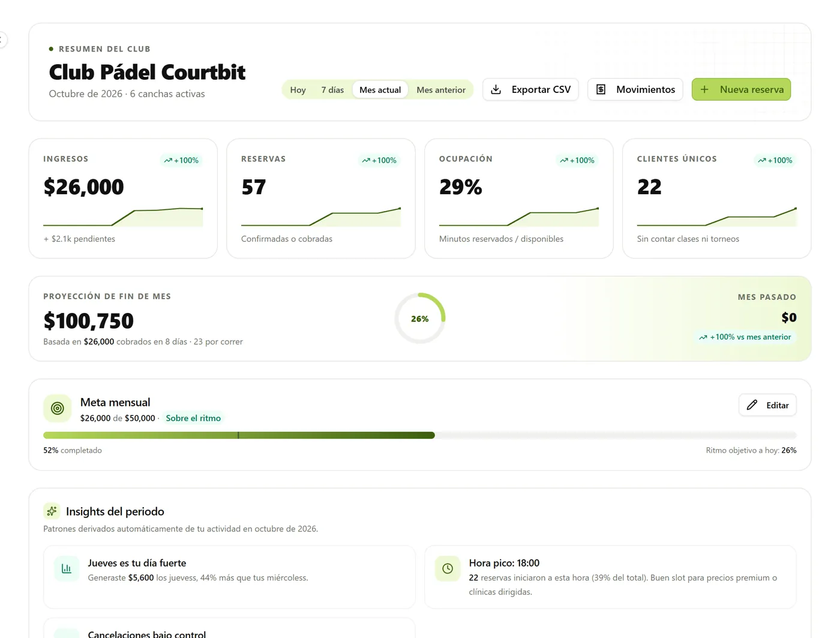Edit the monthly goal with Editar
Screen dimensions: 840x638
click(767, 405)
